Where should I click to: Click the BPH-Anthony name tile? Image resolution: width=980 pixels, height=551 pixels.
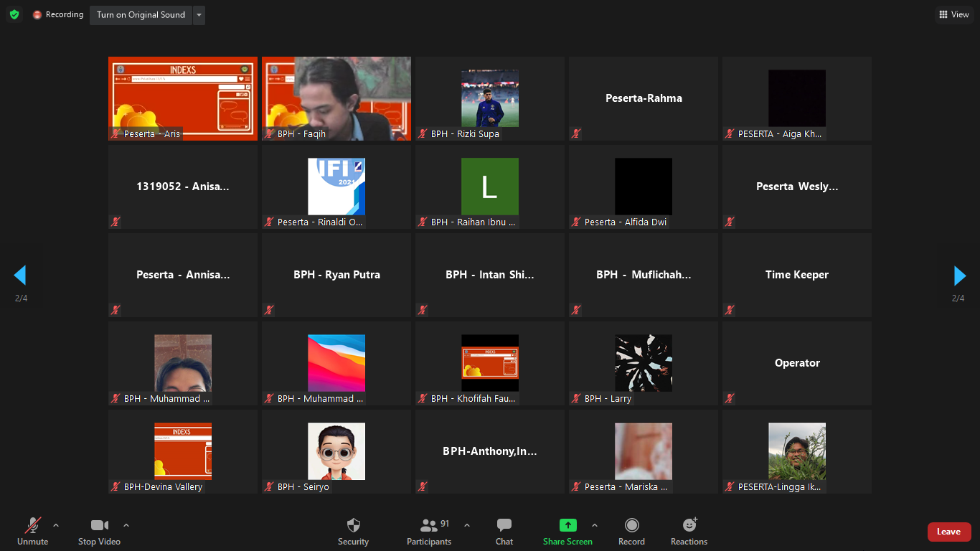coord(490,451)
